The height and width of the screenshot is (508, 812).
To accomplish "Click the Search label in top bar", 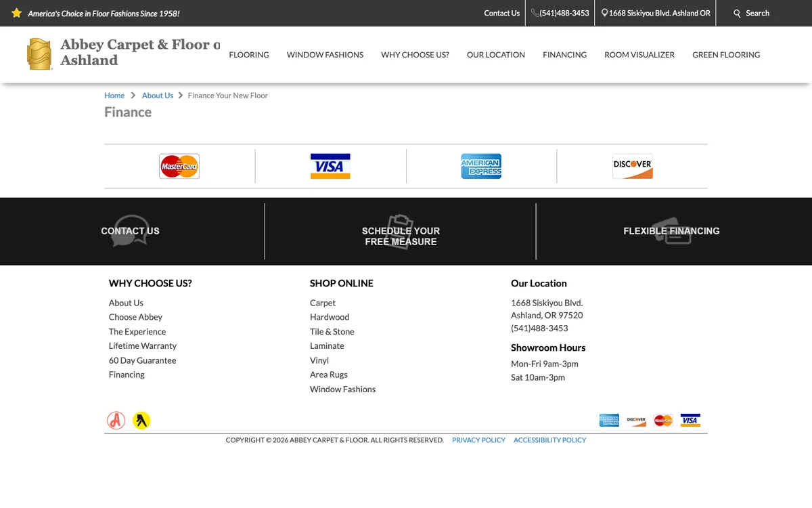I will 757,13.
